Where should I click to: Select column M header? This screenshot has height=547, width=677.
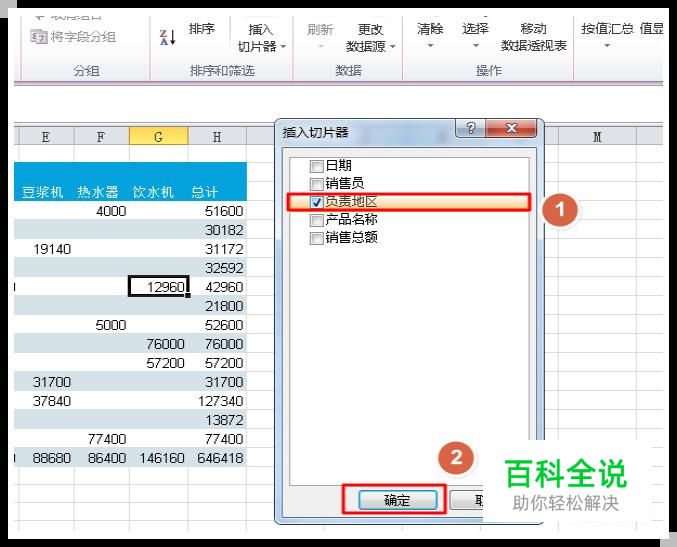coord(597,137)
